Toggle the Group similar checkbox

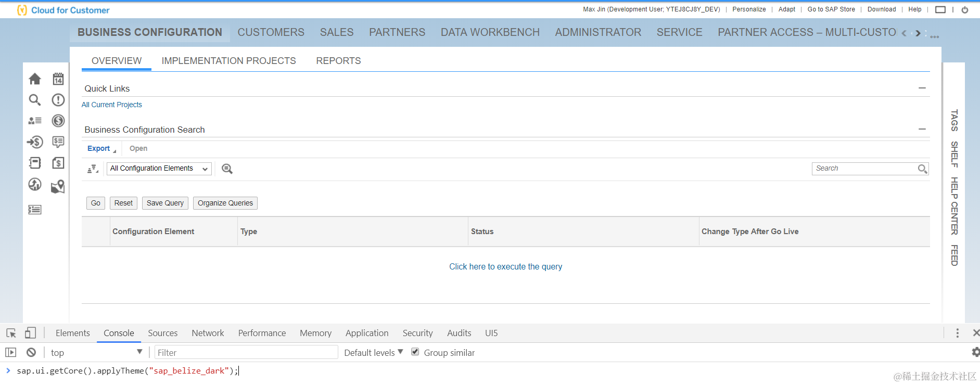point(415,352)
